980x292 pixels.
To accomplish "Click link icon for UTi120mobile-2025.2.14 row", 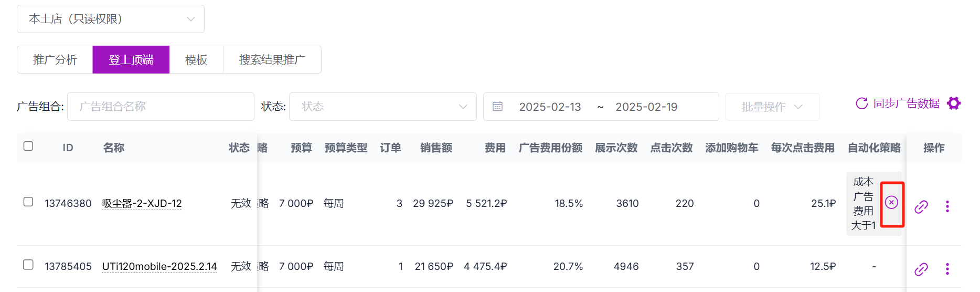I will click(x=921, y=269).
